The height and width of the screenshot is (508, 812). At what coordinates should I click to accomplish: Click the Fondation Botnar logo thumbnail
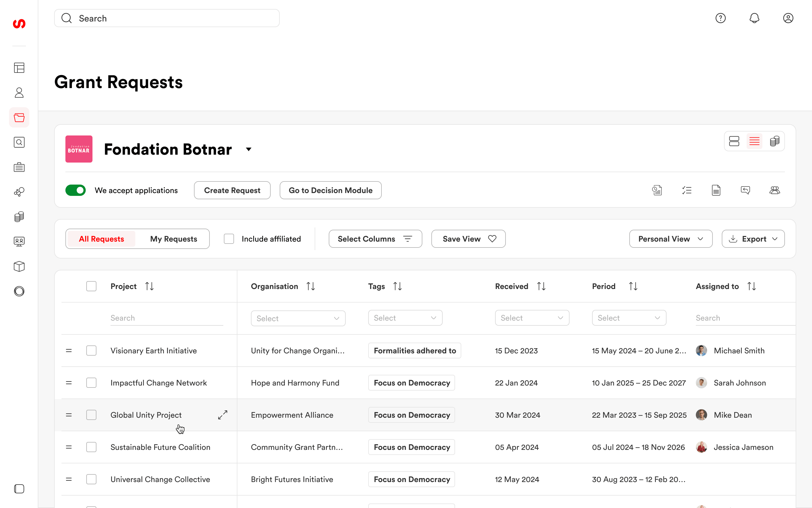79,149
